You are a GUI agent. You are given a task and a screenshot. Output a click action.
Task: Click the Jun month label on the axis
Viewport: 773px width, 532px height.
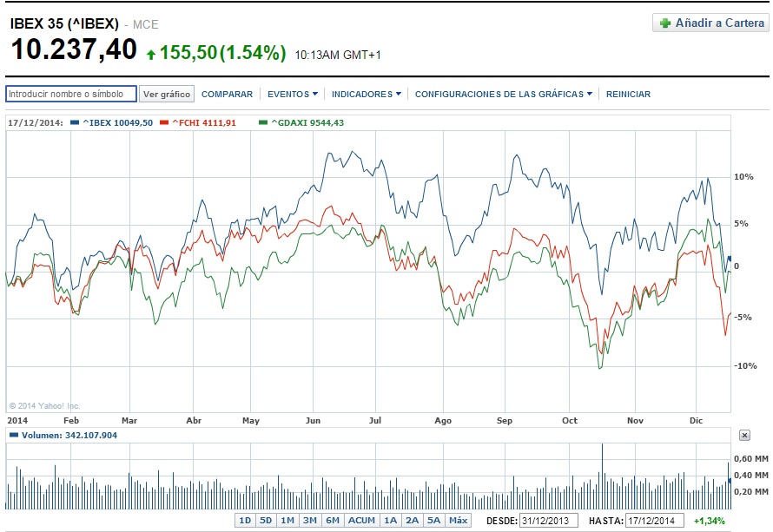pos(313,420)
